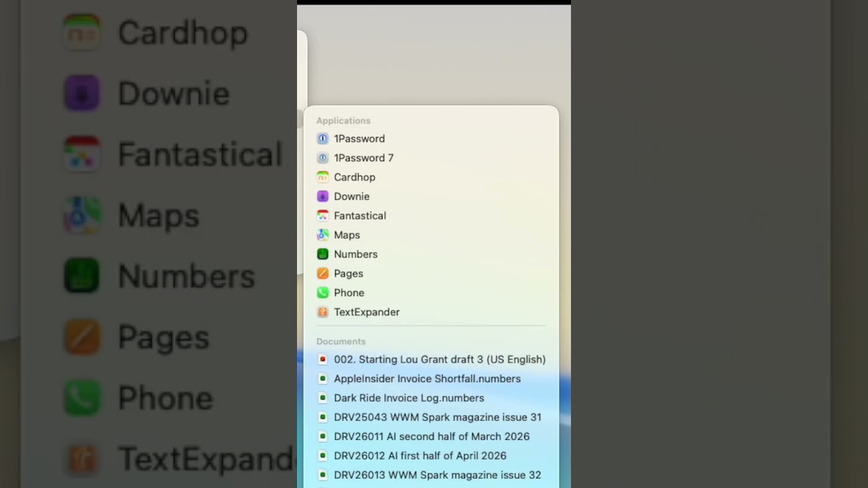
Task: Open 1Password icon in the Applications results list
Action: coord(323,138)
